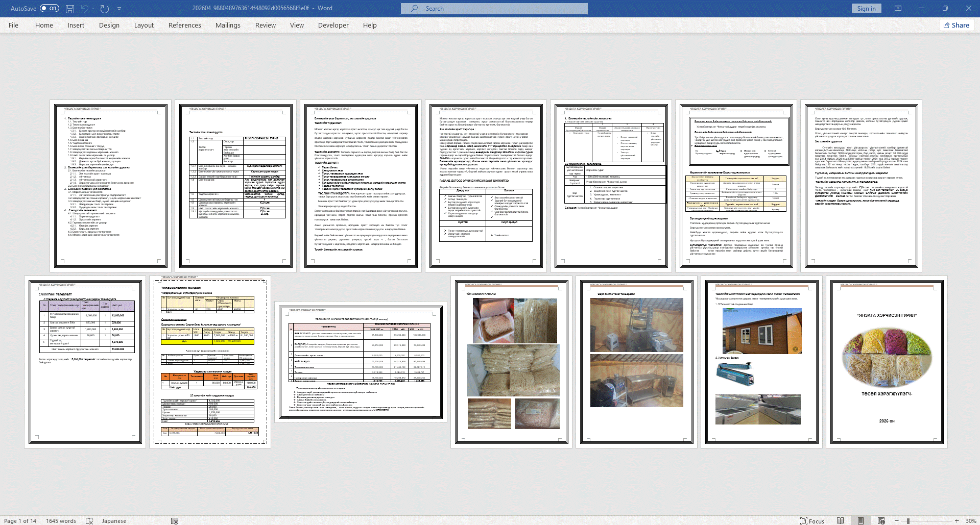980x525 pixels.
Task: Open the Mailings ribbon tab
Action: click(228, 25)
